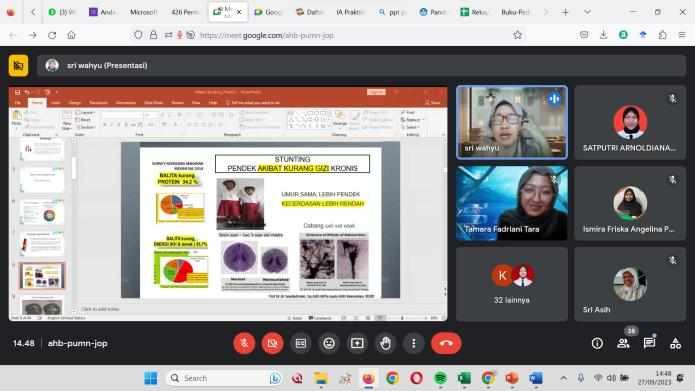Click sri wahyu (Presentasi) label
This screenshot has width=695, height=391.
[x=107, y=66]
